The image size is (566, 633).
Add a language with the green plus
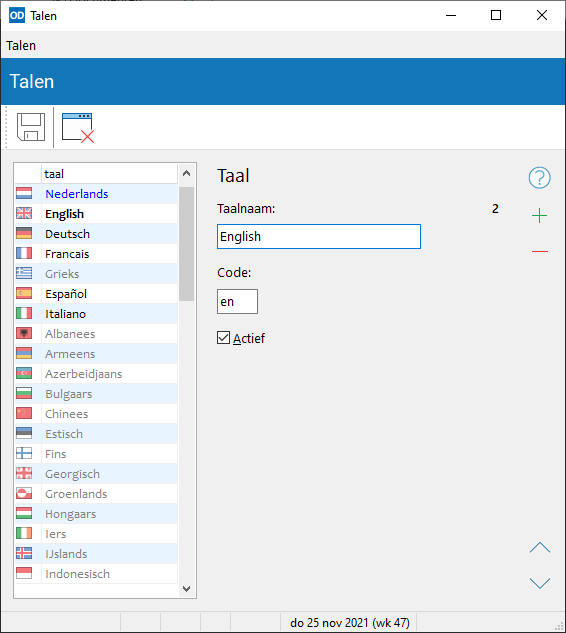[539, 216]
